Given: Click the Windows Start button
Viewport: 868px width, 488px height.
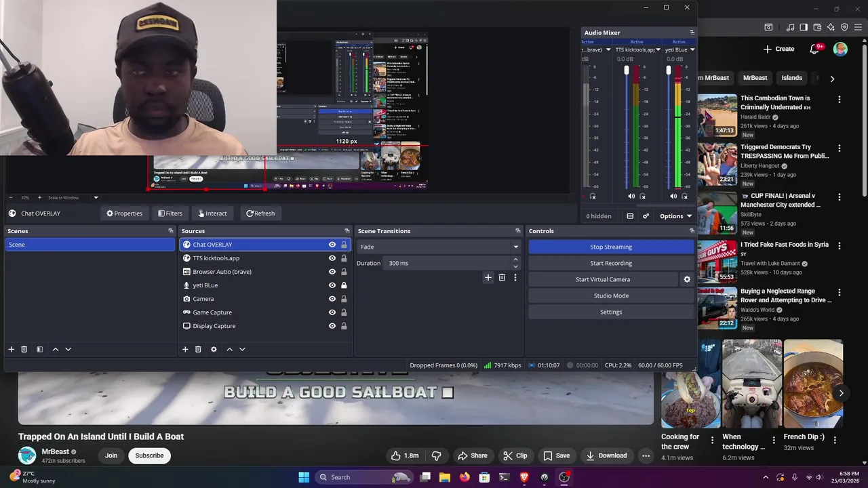Looking at the screenshot, I should (304, 477).
